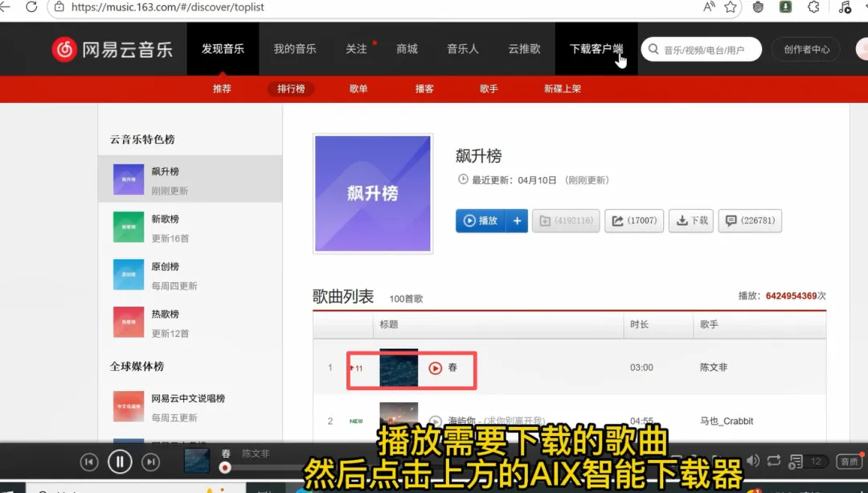Select 歌手 in the red sub-navigation

click(x=489, y=88)
